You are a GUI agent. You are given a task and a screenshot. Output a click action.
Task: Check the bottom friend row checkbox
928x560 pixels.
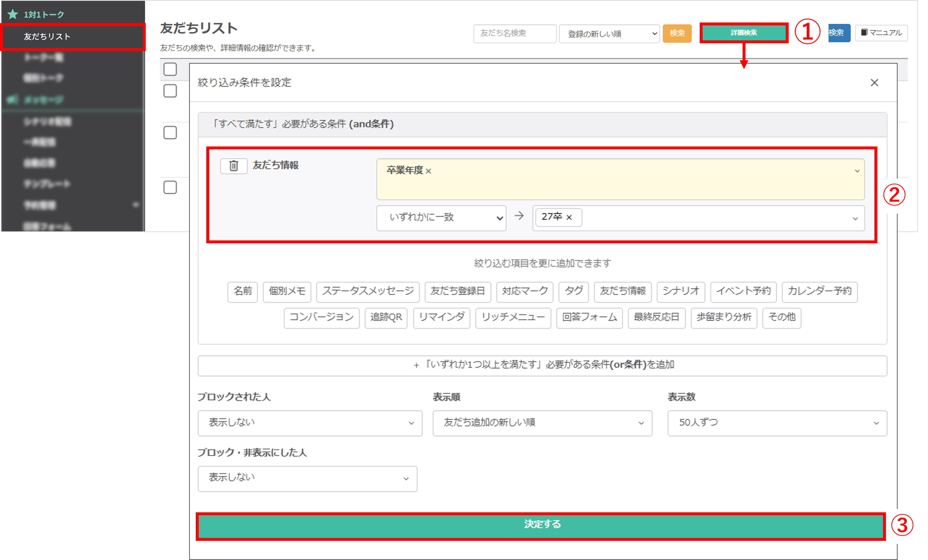pos(170,187)
